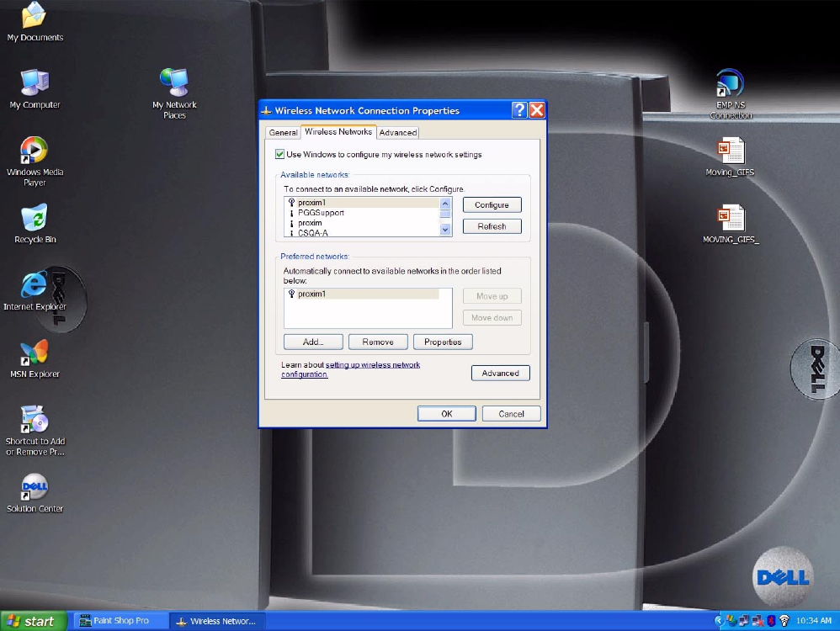The width and height of the screenshot is (840, 631).
Task: Select the EMP NS Connection shortcut
Action: coord(731,93)
